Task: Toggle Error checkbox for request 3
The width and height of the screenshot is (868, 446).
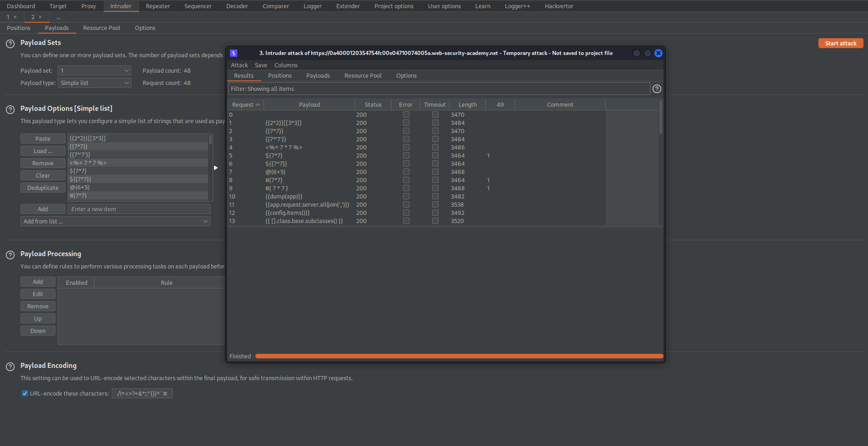Action: coord(406,139)
